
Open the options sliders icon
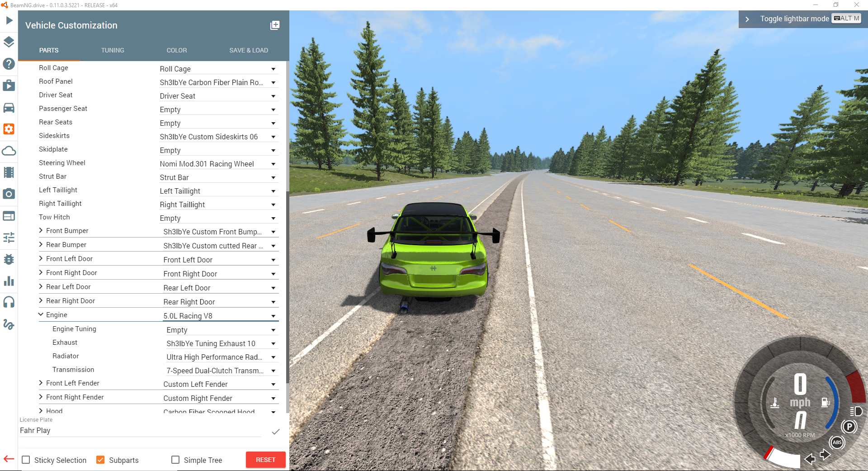coord(9,238)
